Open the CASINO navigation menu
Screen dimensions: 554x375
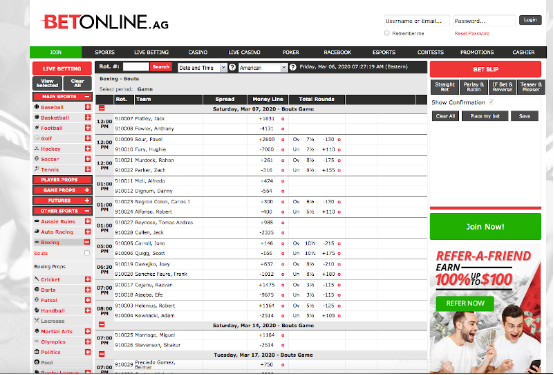pos(198,52)
